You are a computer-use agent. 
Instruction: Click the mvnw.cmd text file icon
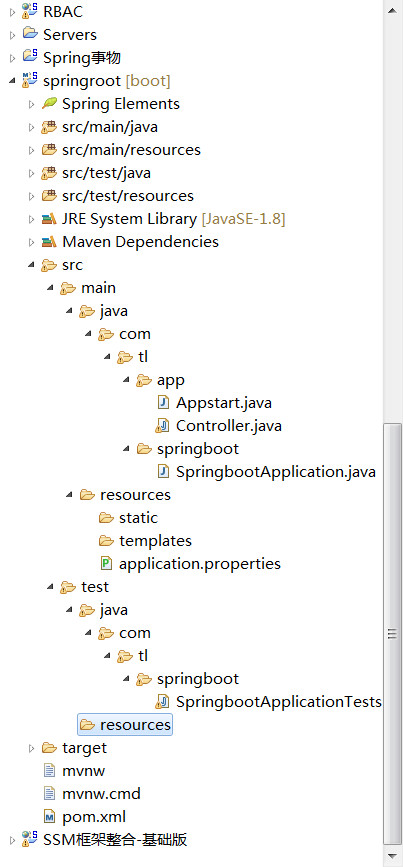click(50, 793)
